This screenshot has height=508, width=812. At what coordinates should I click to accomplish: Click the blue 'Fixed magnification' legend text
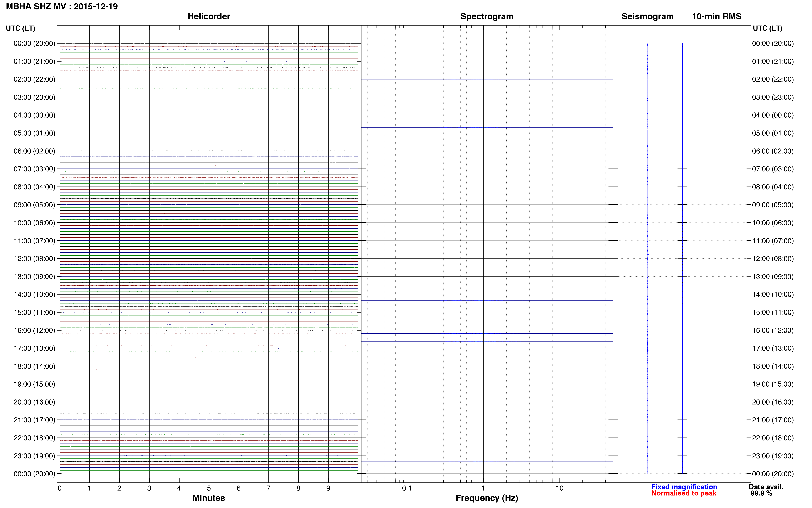tap(684, 487)
